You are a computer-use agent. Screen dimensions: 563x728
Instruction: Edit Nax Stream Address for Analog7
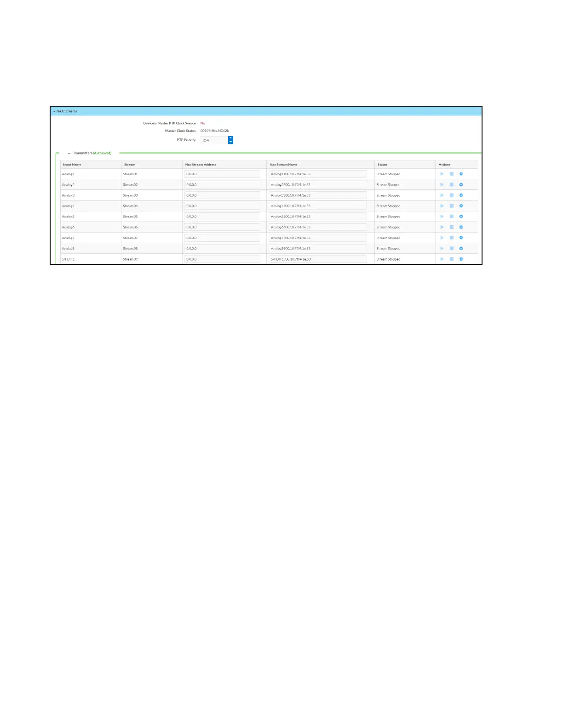[x=222, y=238]
